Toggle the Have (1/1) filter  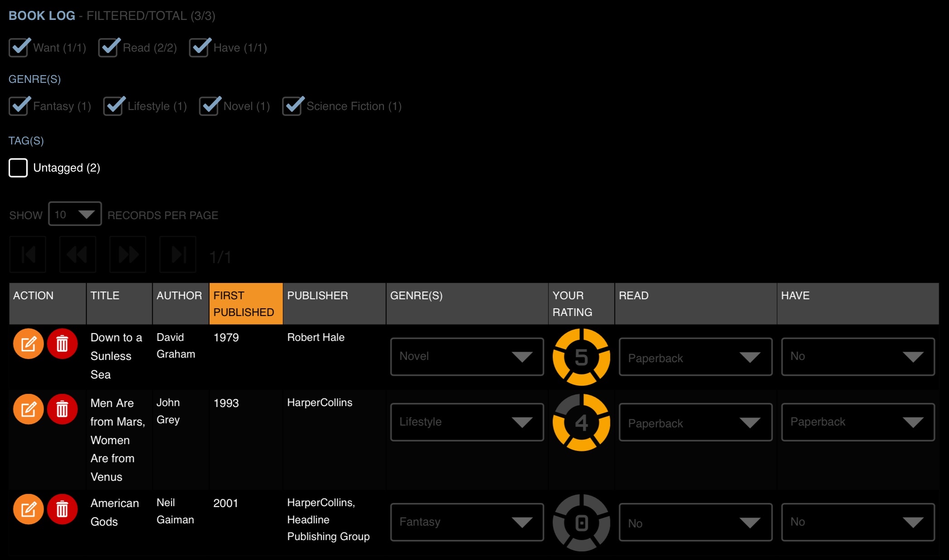[199, 48]
